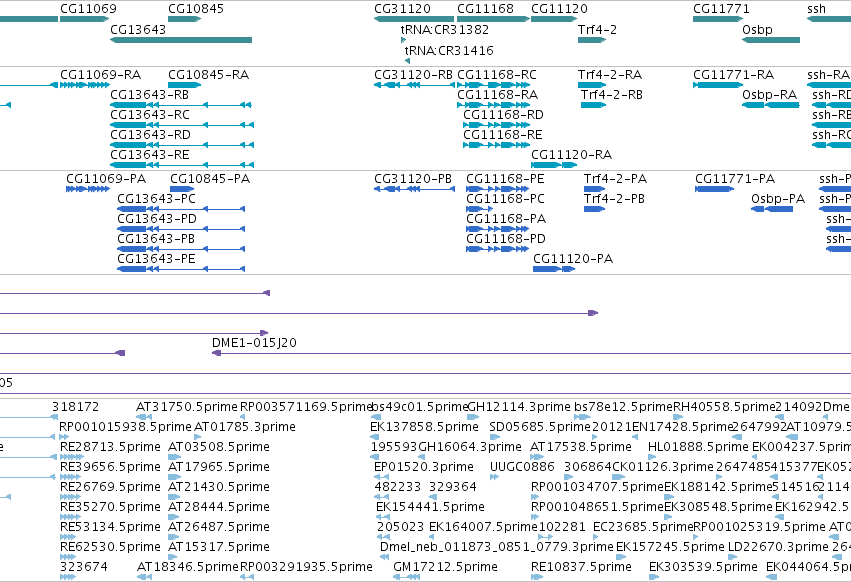Viewport: 851px width, 582px height.
Task: Select protein CG11069-PA
Action: click(106, 179)
